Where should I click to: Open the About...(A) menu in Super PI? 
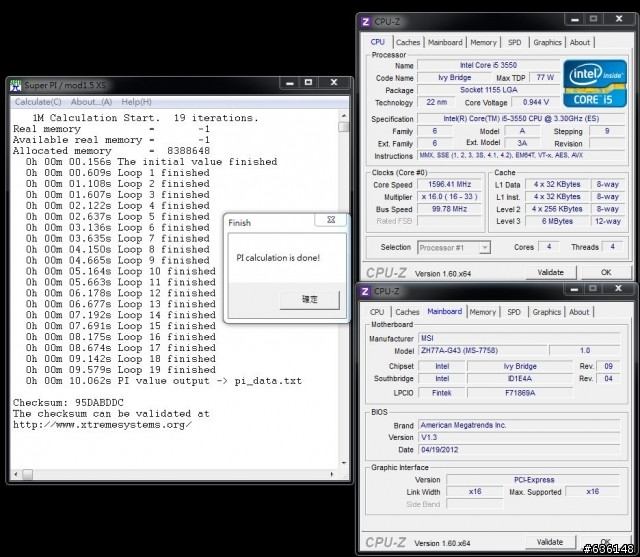[x=91, y=102]
